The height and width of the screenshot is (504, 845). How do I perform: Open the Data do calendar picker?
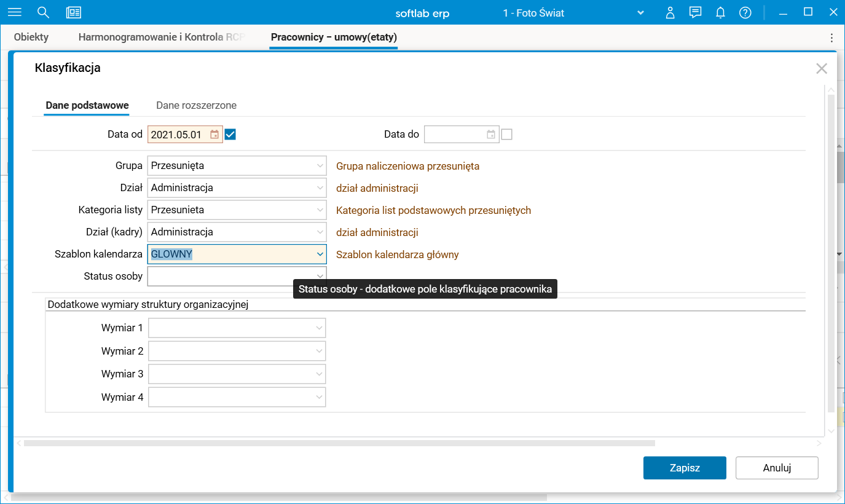pyautogui.click(x=491, y=135)
